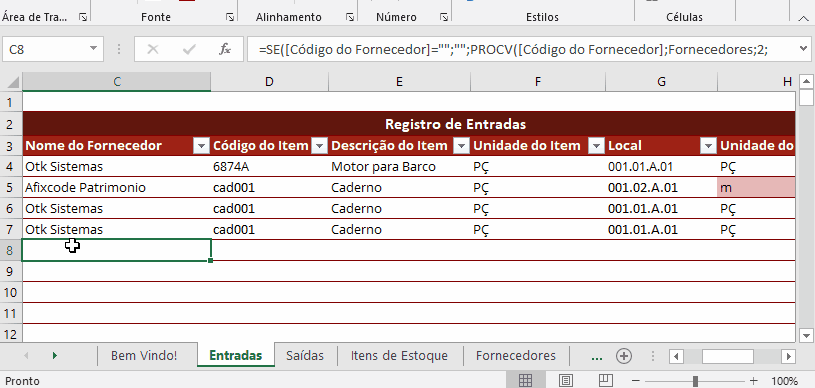This screenshot has height=388, width=815.
Task: Select column G header
Action: point(661,82)
